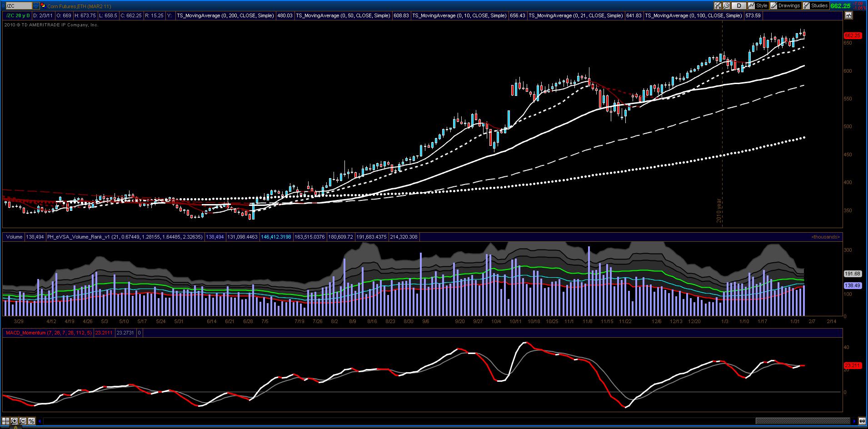
Task: Click the 2/14 date on the time axis
Action: 831,321
